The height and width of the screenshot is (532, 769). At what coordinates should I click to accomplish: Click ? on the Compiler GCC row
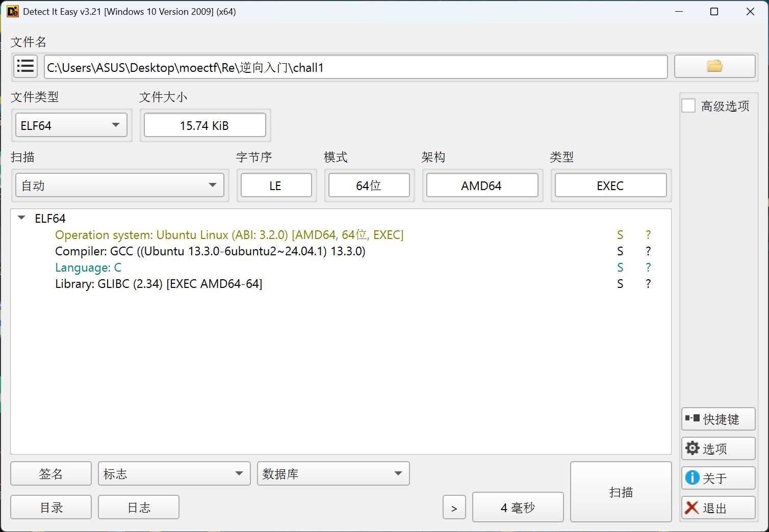(x=648, y=251)
